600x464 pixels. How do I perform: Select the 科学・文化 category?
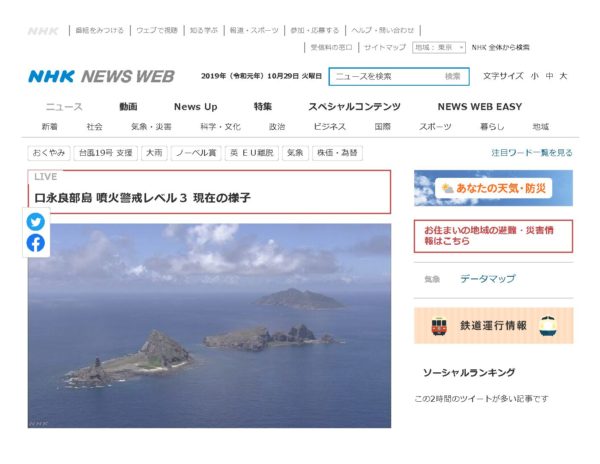point(220,127)
